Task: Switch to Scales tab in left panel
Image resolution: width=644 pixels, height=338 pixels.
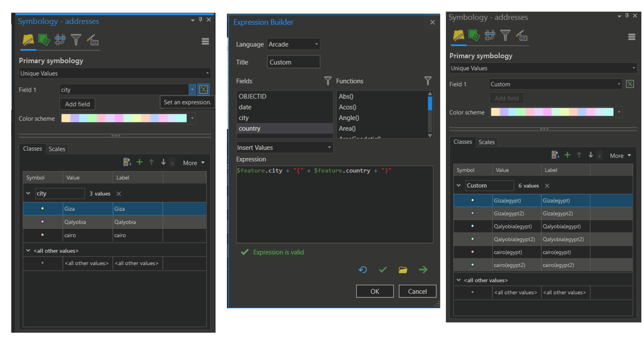Action: coord(57,149)
